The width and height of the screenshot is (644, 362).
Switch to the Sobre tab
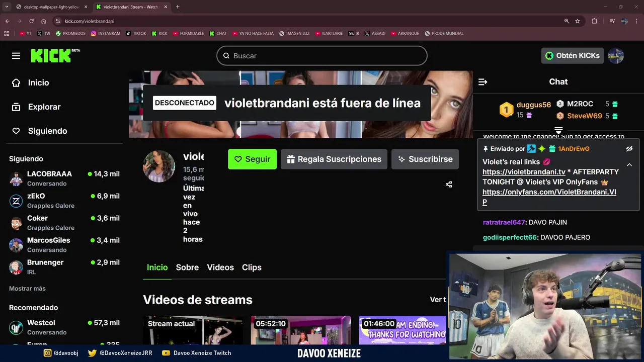click(x=187, y=267)
